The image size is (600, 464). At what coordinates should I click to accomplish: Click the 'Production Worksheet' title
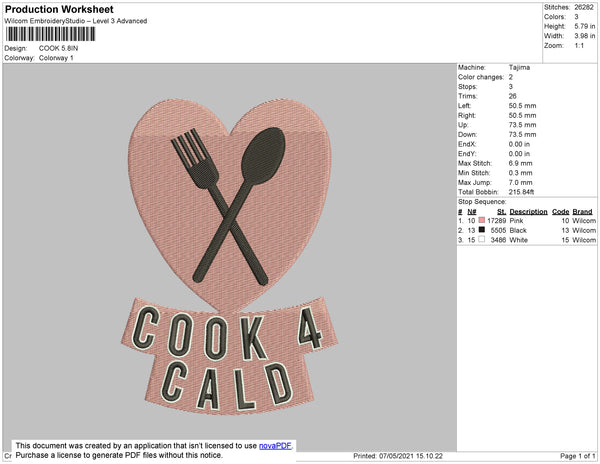pos(59,9)
